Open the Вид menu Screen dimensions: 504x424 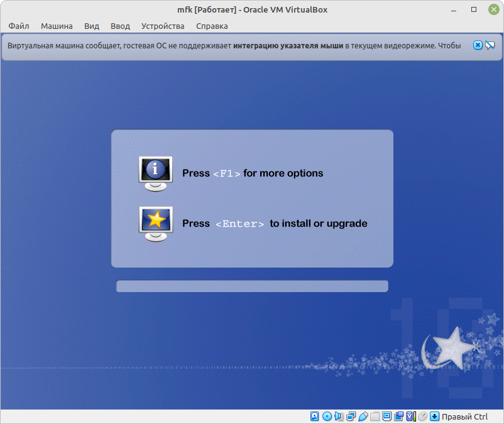(x=92, y=26)
